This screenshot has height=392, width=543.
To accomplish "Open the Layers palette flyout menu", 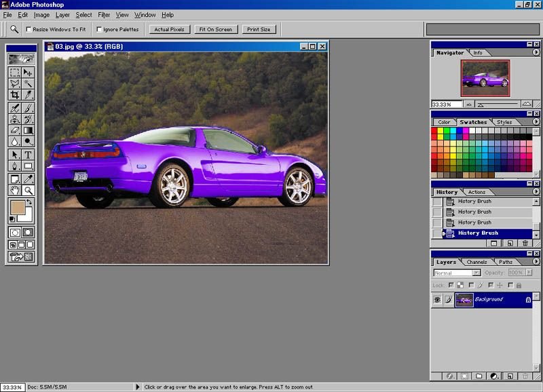I will (x=537, y=262).
